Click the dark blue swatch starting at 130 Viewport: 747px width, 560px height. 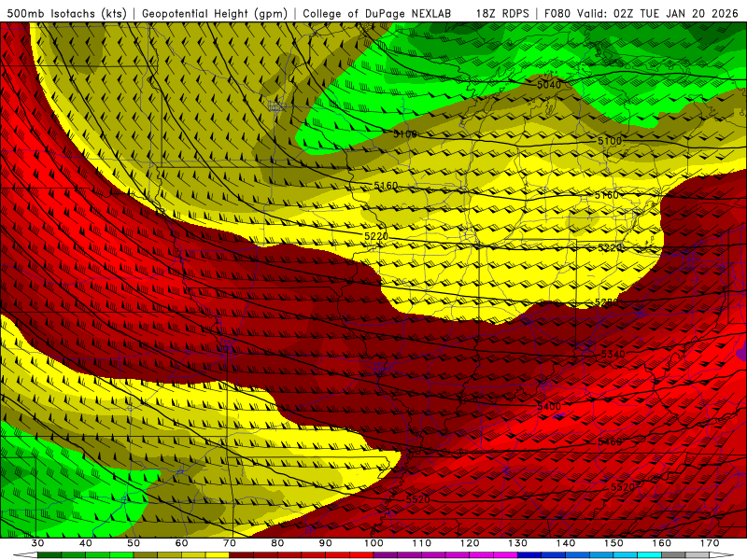529,555
